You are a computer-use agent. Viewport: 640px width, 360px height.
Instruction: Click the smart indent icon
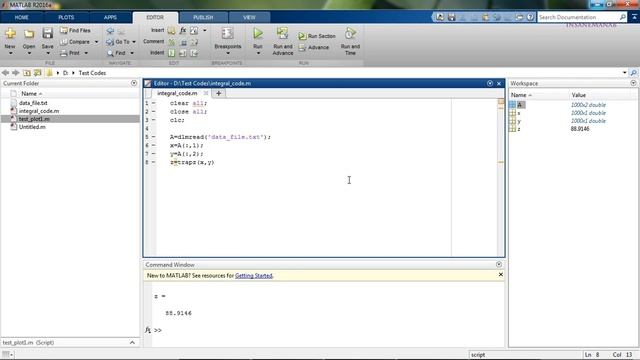tap(172, 53)
